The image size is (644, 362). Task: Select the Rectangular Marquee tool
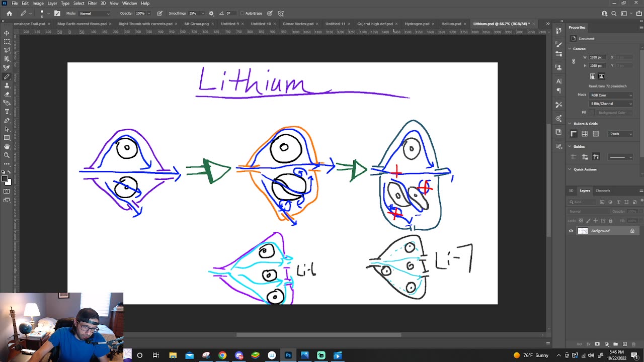(x=7, y=42)
